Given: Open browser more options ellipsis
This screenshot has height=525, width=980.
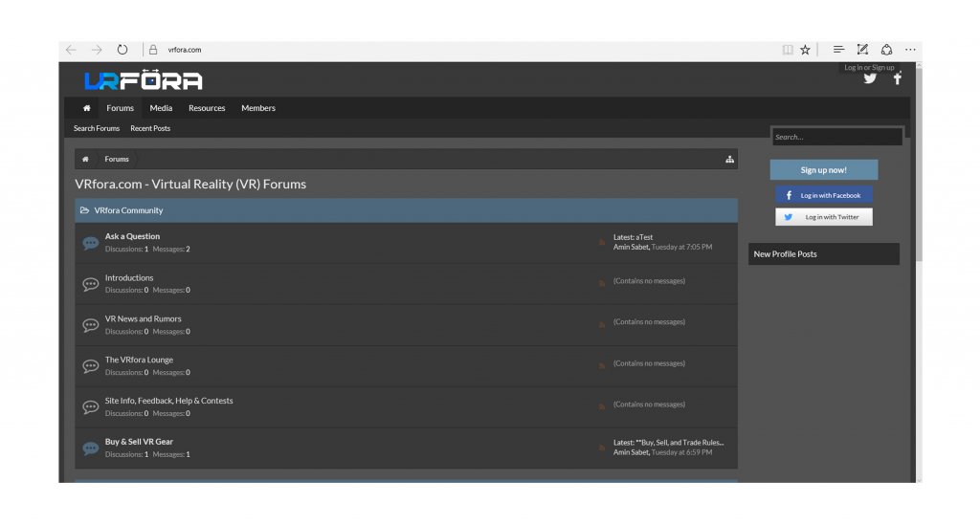Looking at the screenshot, I should 910,50.
